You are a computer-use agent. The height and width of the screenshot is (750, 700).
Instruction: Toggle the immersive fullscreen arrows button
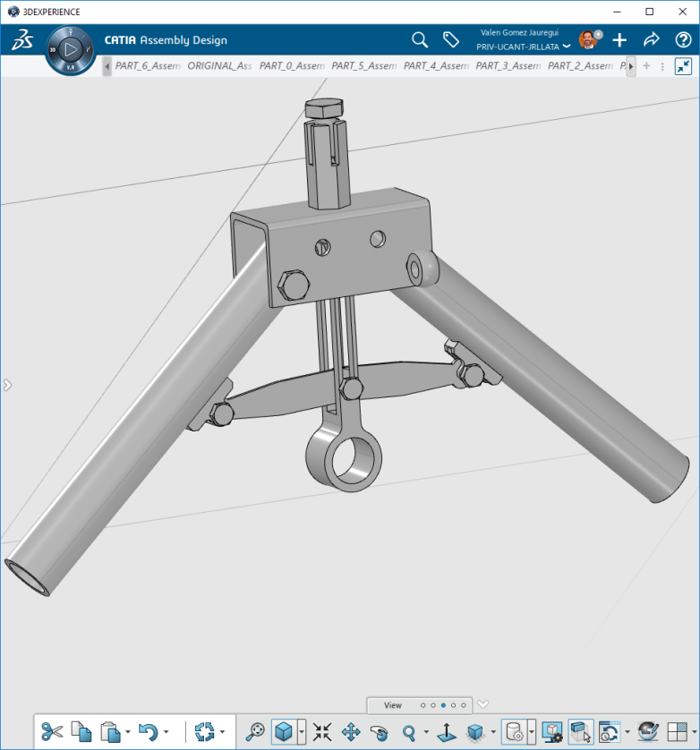coord(684,66)
